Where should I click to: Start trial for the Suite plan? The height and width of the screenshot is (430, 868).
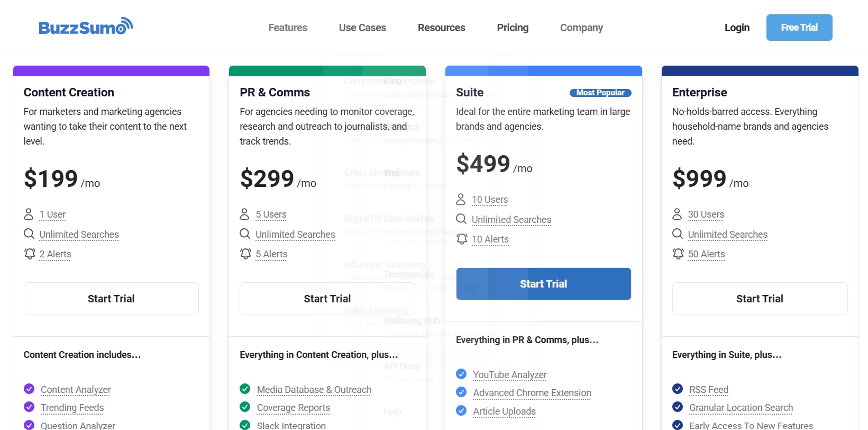[543, 284]
